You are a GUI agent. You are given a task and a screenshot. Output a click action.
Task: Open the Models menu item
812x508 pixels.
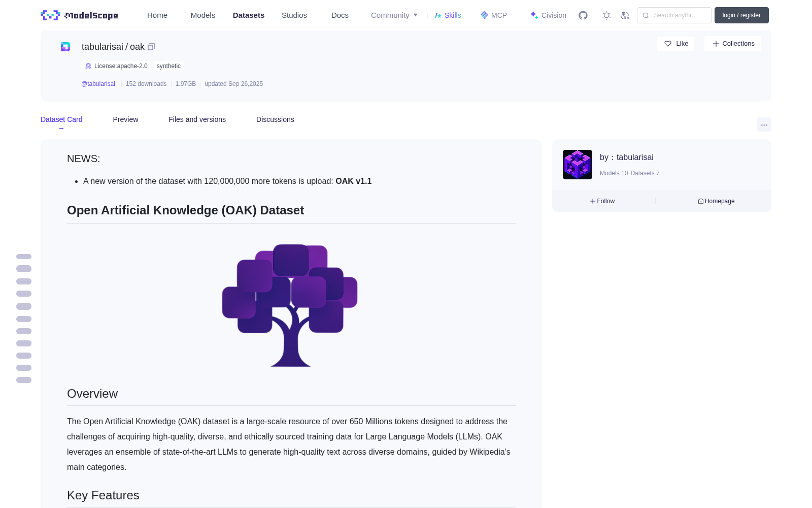click(203, 15)
